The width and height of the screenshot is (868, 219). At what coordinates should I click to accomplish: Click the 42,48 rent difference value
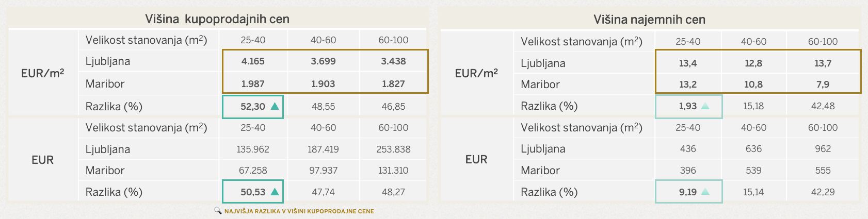823,106
